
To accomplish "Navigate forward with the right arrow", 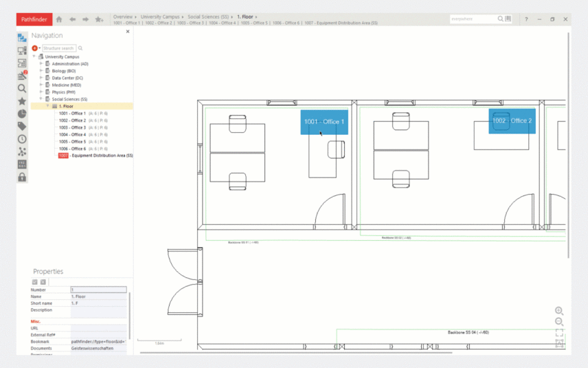I will point(85,19).
